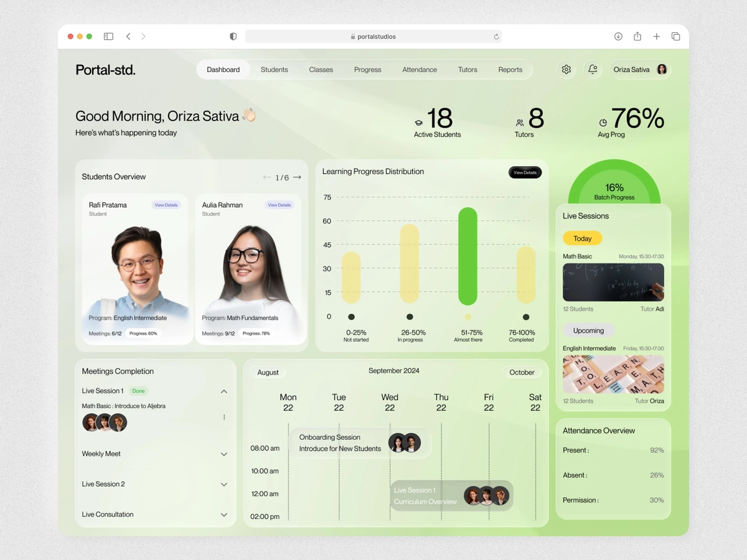Open notifications bell icon
Screen dimensions: 747x560
(x=593, y=70)
